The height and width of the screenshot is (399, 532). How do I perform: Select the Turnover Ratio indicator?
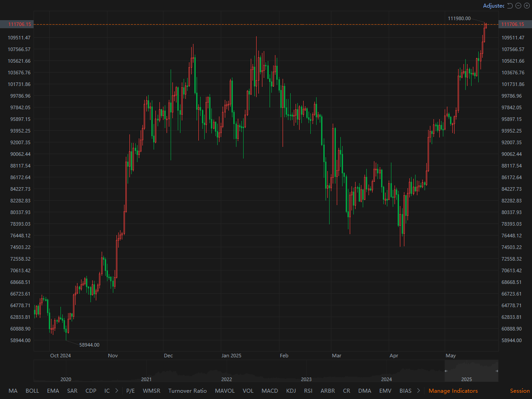point(187,391)
